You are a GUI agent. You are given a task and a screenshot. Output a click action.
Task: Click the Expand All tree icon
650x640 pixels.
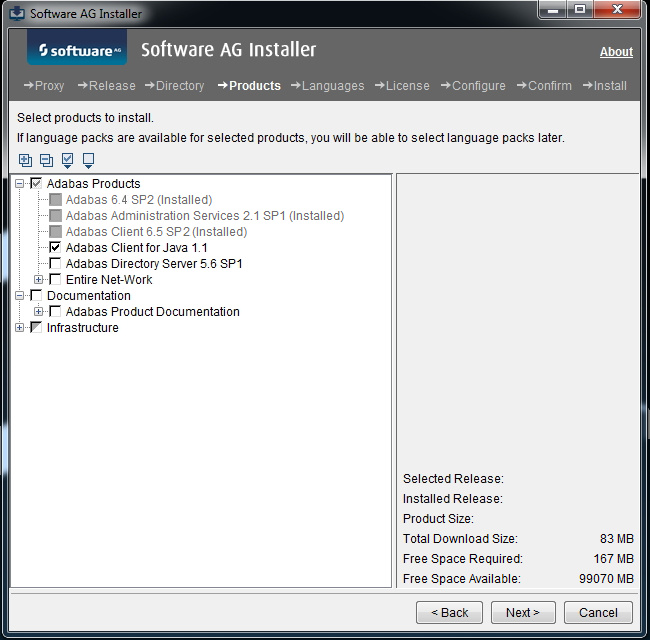25,160
